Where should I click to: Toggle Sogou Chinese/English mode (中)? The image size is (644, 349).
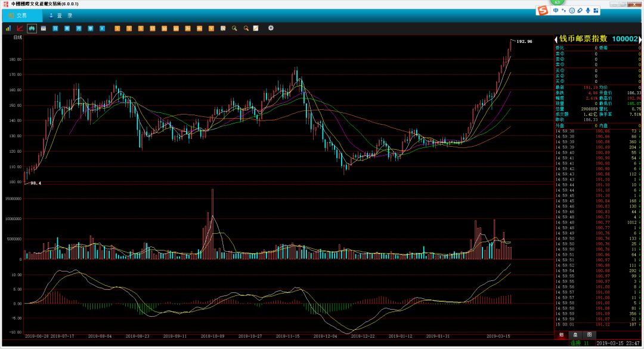(x=556, y=11)
